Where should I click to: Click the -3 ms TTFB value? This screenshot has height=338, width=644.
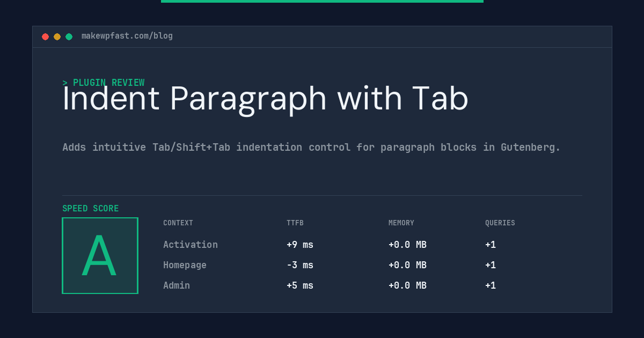300,265
